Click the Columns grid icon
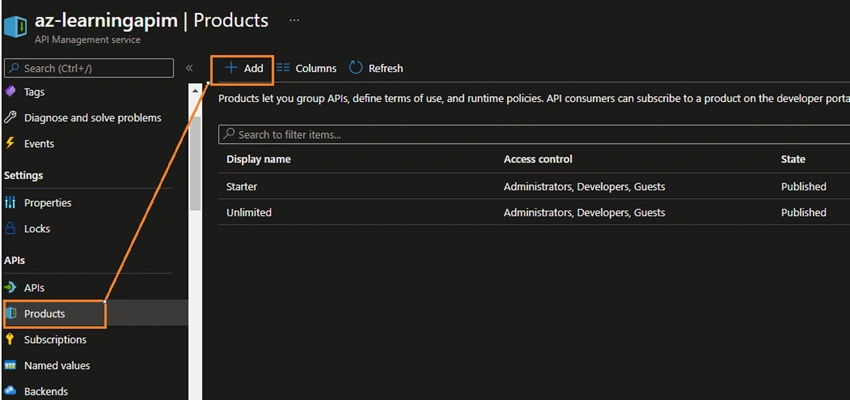Viewport: 850px width, 400px height. (283, 68)
